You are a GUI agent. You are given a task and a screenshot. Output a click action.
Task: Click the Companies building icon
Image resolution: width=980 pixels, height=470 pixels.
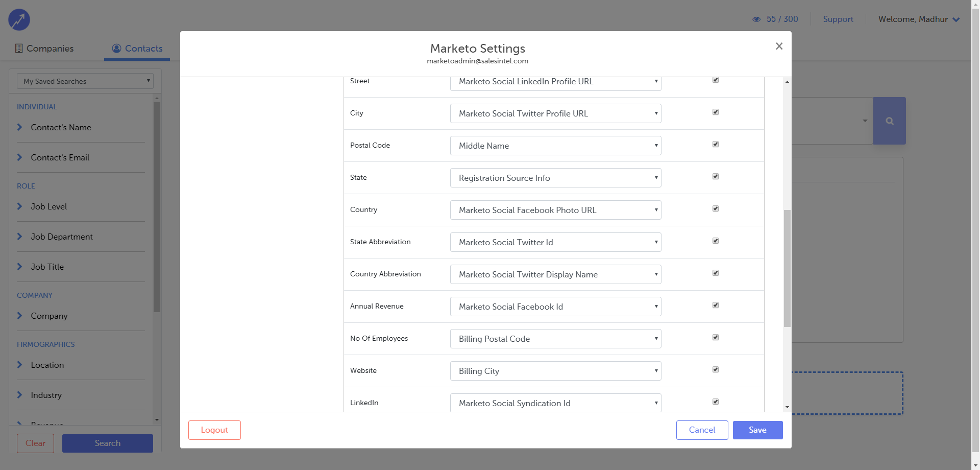click(19, 49)
